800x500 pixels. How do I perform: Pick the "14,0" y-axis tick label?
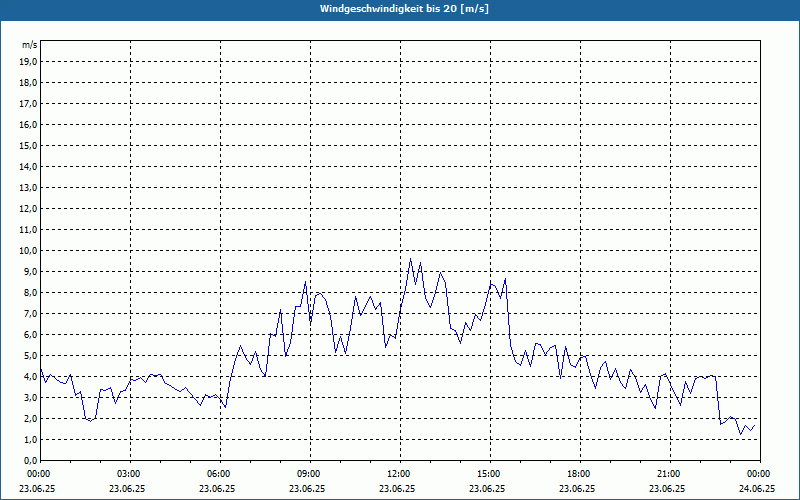click(28, 167)
